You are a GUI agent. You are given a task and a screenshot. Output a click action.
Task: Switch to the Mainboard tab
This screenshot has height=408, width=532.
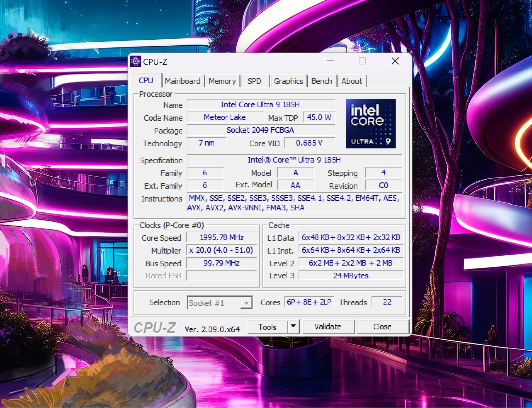coord(182,81)
